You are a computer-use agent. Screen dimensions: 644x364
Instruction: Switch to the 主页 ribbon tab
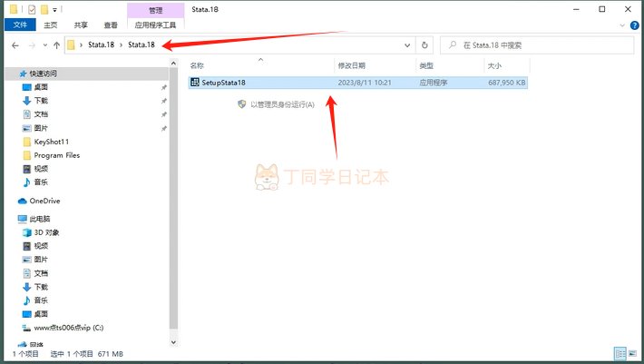(x=51, y=25)
